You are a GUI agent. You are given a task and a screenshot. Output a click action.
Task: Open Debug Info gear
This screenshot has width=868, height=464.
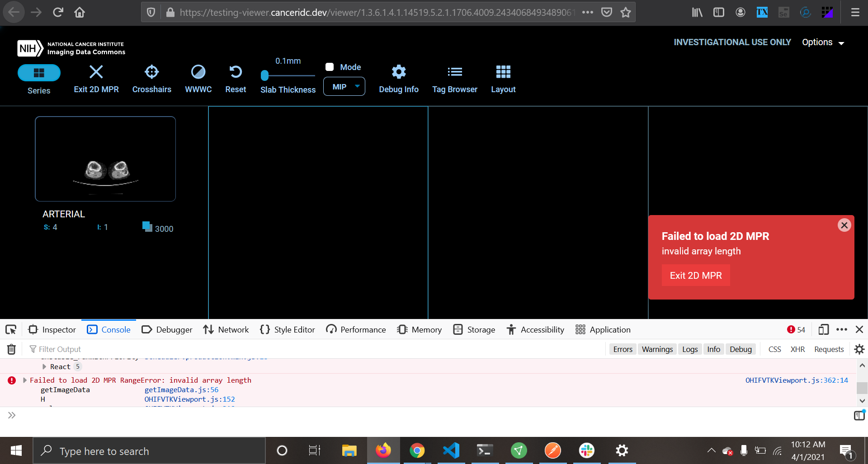click(x=399, y=72)
